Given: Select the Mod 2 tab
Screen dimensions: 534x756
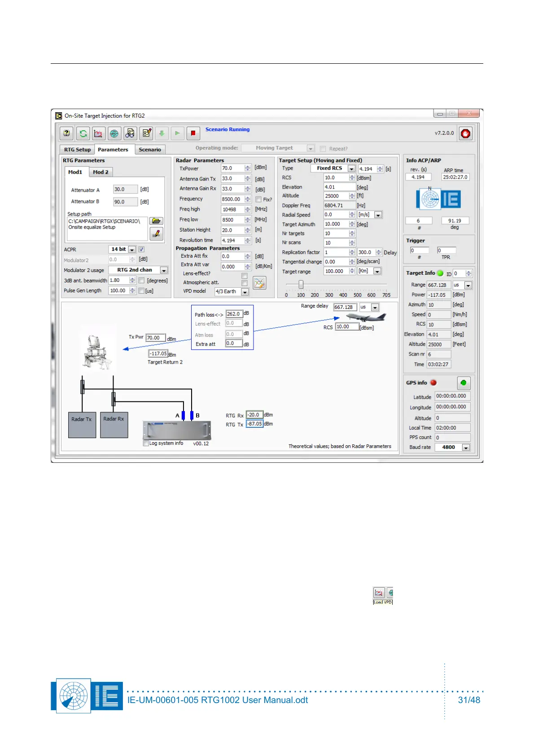Looking at the screenshot, I should (x=101, y=172).
